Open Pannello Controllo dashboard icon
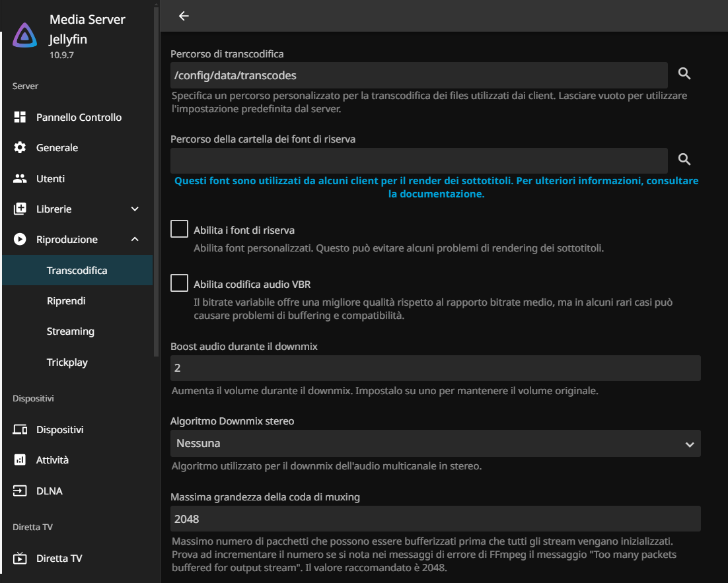The width and height of the screenshot is (728, 583). [20, 118]
